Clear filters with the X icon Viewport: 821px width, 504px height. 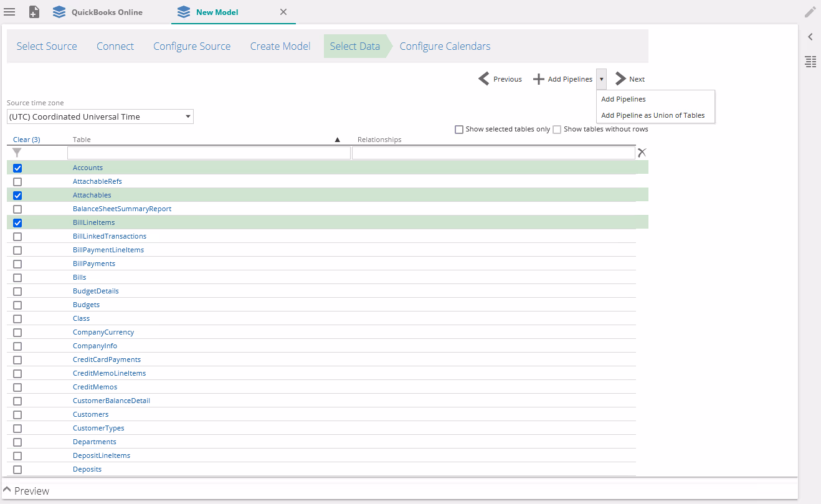coord(642,153)
